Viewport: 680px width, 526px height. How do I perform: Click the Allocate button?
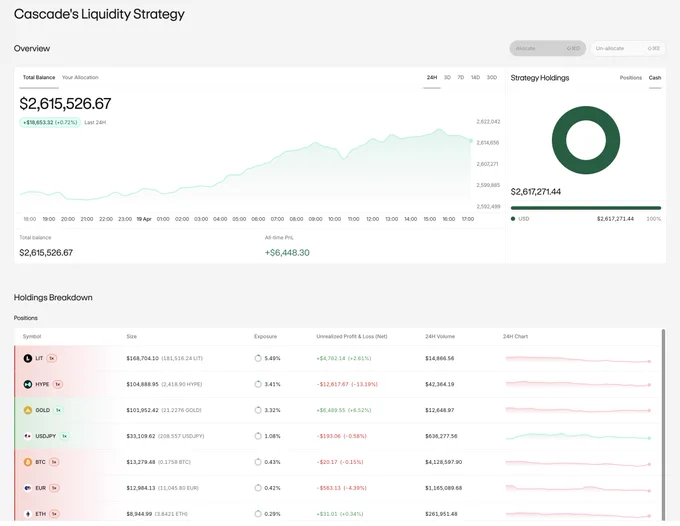click(548, 48)
